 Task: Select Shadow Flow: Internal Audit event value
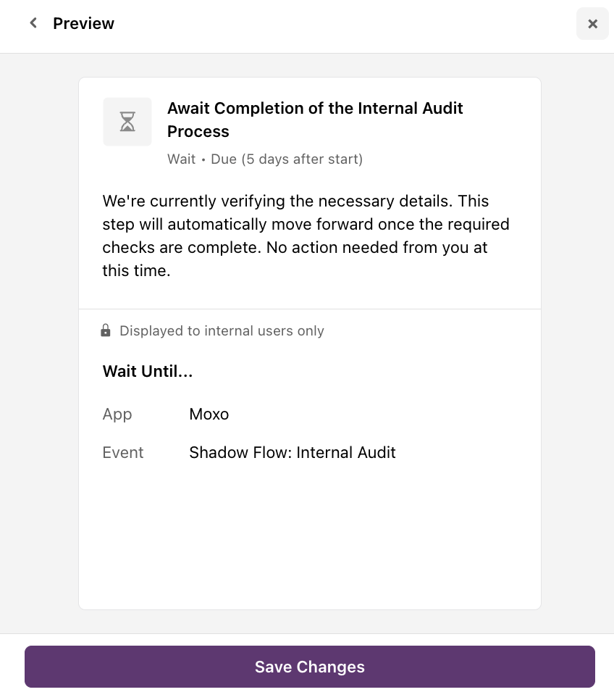point(293,452)
